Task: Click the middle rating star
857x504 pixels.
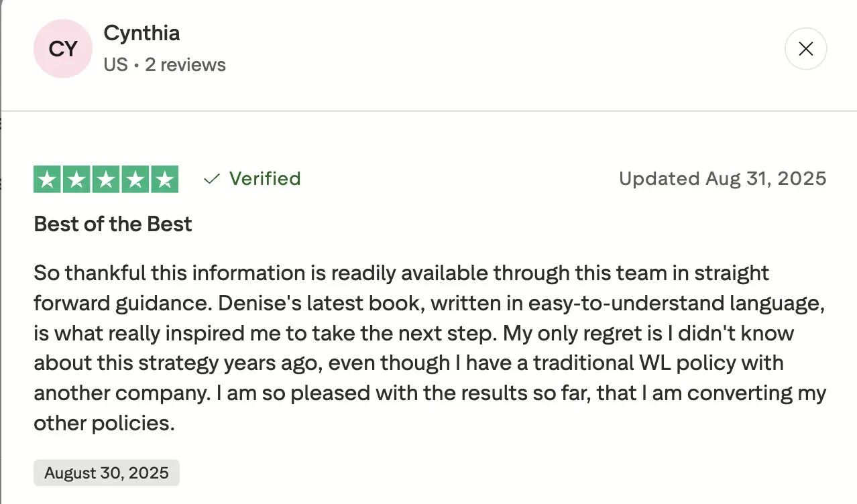Action: [x=106, y=179]
